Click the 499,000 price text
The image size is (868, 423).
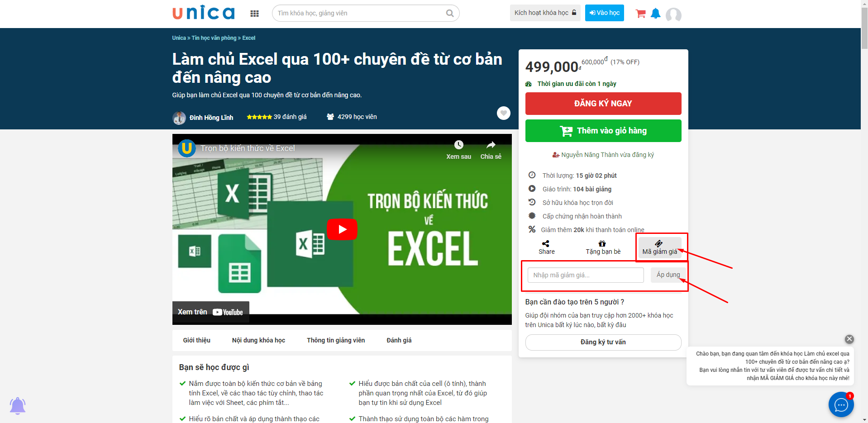tap(553, 67)
